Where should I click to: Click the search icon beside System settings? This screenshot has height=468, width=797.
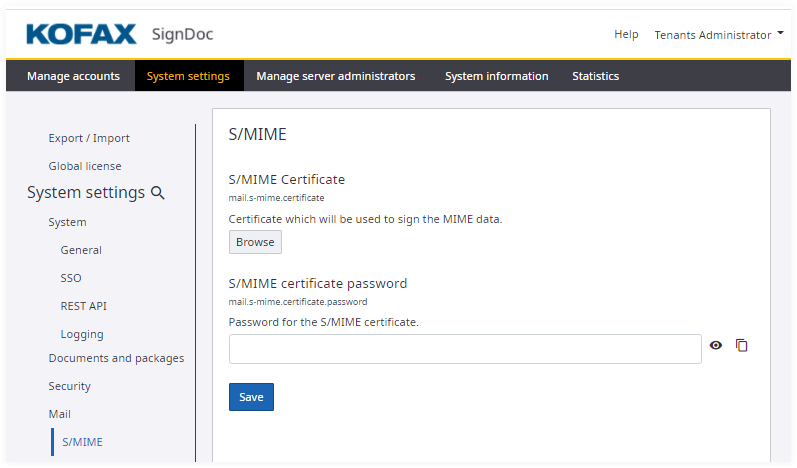tap(157, 193)
